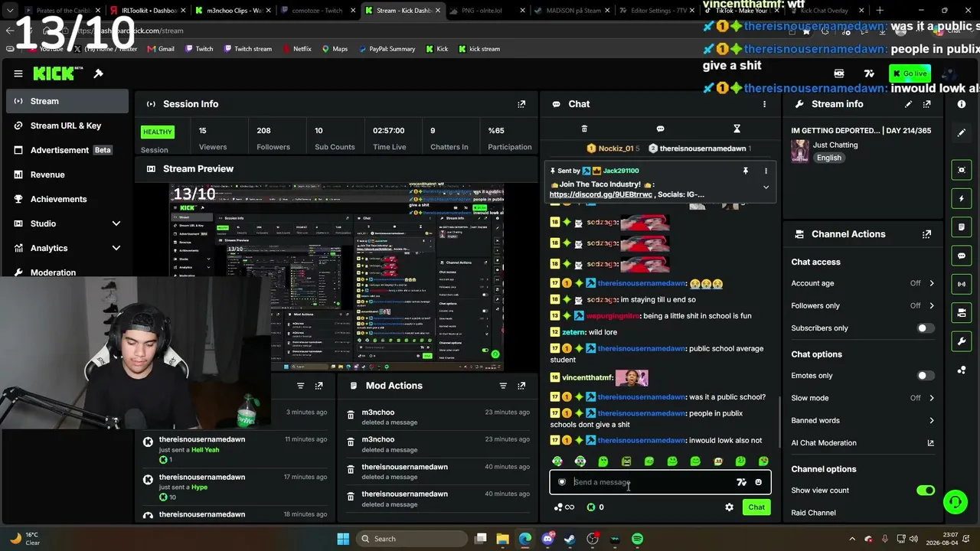Screen dimensions: 980x551
Task: Click the chat bubble icon in the right sidebar
Action: point(962,256)
